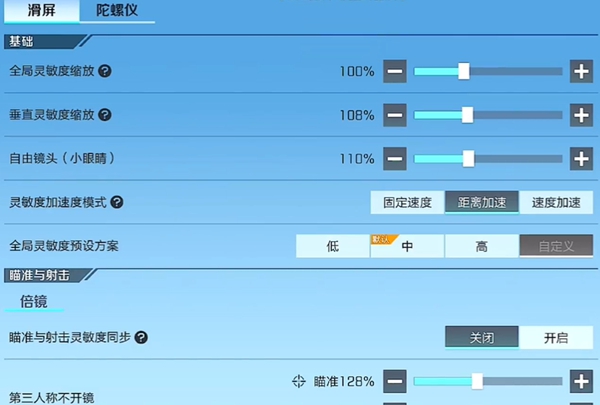Select 距离加速 acceleration mode
Viewport: 600px width, 405px height.
click(x=482, y=202)
